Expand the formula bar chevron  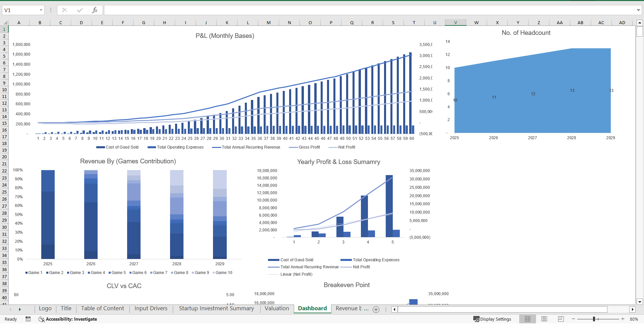(x=638, y=10)
